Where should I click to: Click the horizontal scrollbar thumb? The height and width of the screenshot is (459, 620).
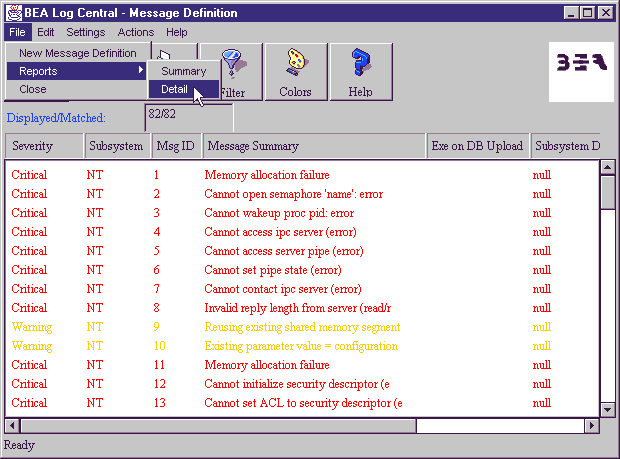pos(219,426)
